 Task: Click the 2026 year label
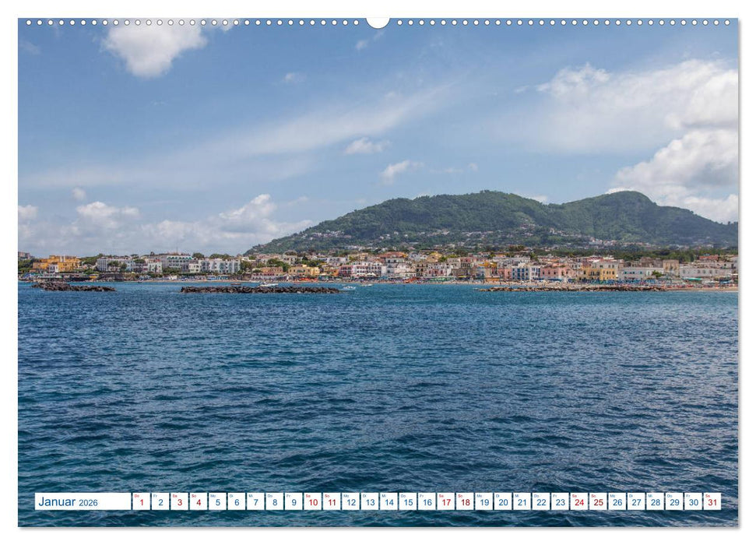[88, 504]
